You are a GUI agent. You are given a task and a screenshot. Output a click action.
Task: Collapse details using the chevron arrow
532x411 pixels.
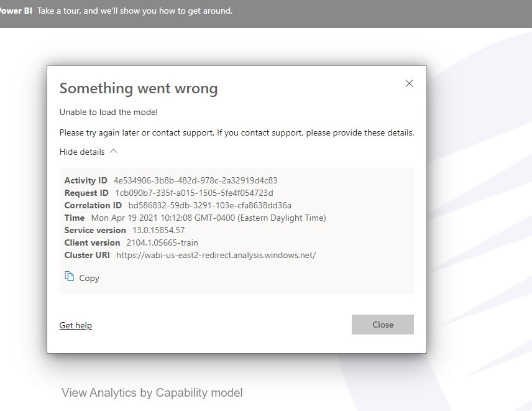click(x=113, y=151)
